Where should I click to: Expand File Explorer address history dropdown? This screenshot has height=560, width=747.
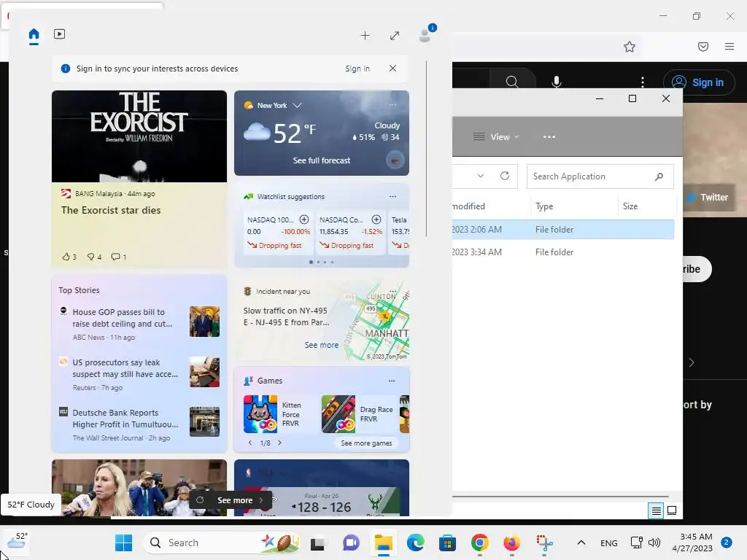[481, 176]
